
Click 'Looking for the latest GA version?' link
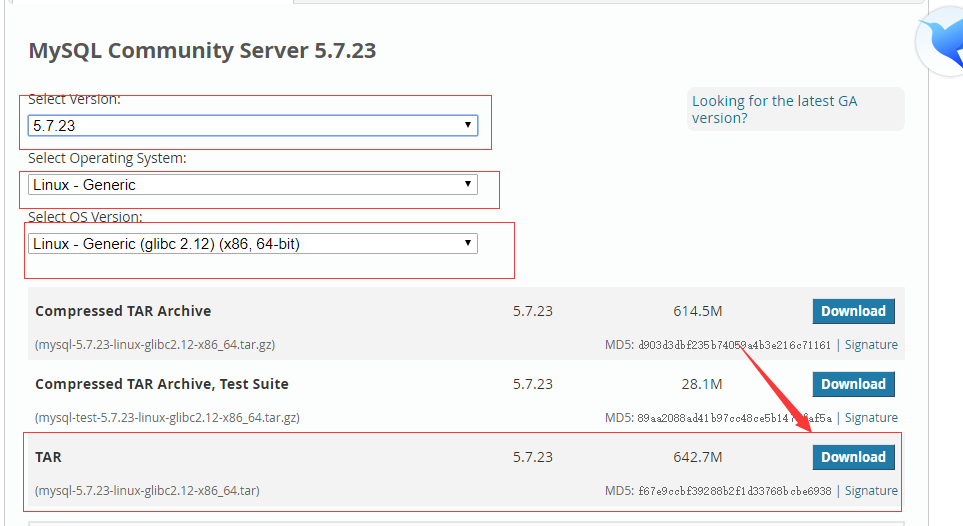tap(774, 109)
